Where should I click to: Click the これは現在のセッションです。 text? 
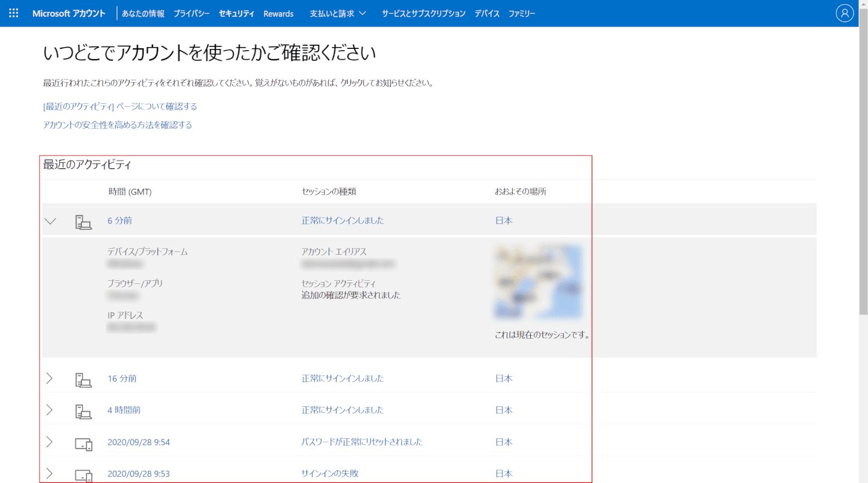542,334
